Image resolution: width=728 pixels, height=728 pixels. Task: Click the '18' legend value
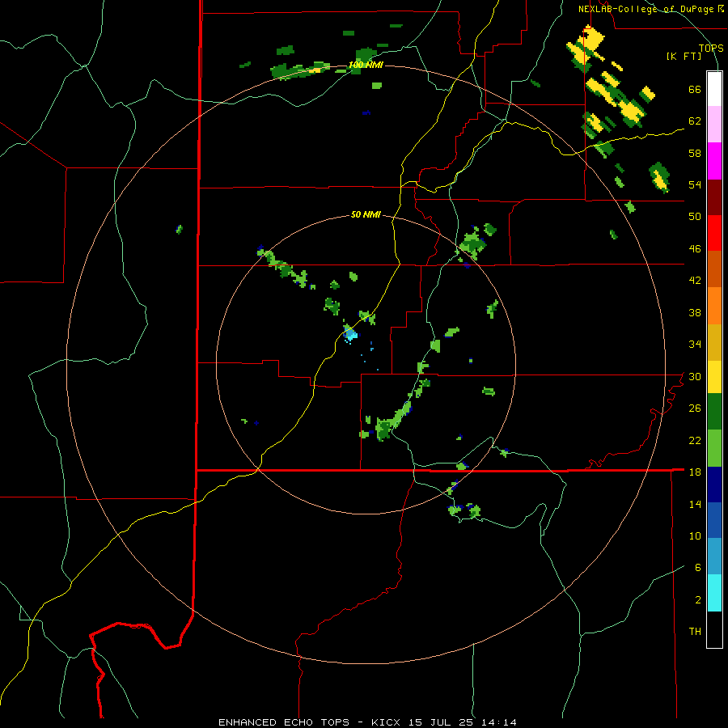point(695,472)
